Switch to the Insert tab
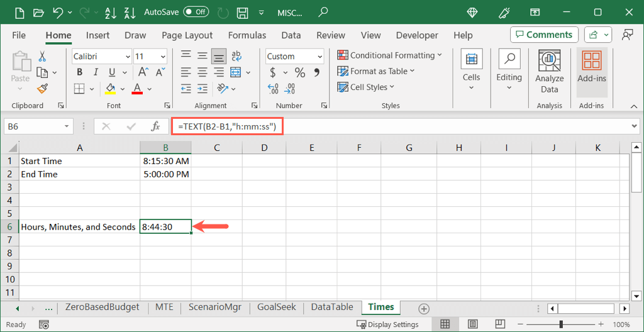This screenshot has height=332, width=644. (97, 35)
